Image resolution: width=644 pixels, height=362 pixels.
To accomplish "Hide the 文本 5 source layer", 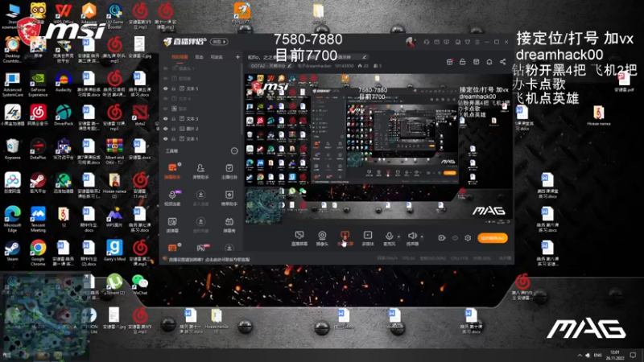I will click(x=166, y=88).
